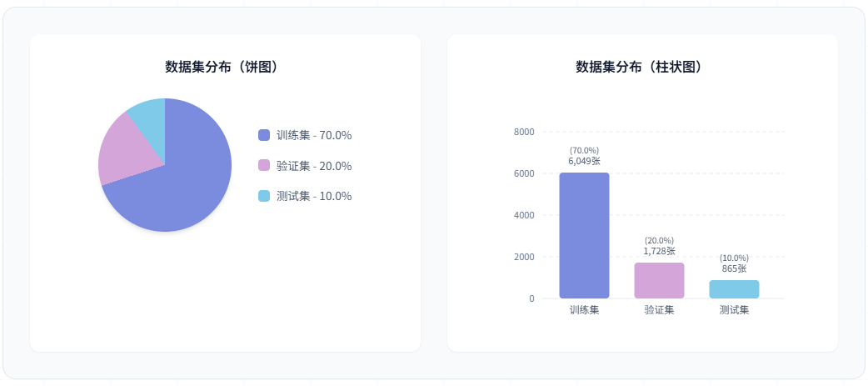
Task: Click the 验证集 legend color swatch
Action: click(x=264, y=166)
